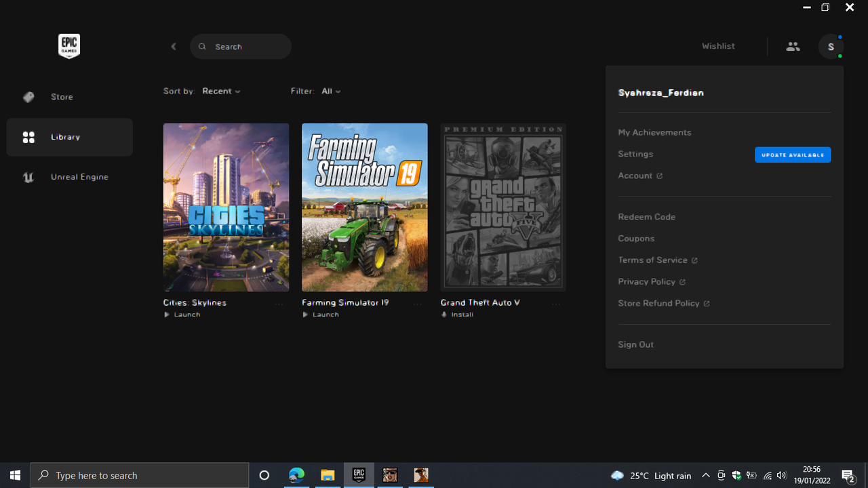The image size is (868, 488).
Task: Click the Epic Games Launcher taskbar icon
Action: click(x=359, y=475)
